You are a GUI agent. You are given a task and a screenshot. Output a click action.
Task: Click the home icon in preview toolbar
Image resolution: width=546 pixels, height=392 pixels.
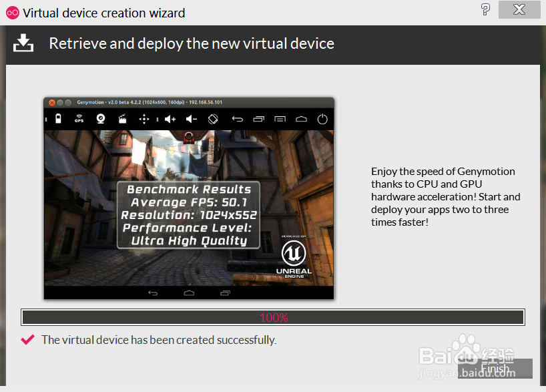[301, 119]
